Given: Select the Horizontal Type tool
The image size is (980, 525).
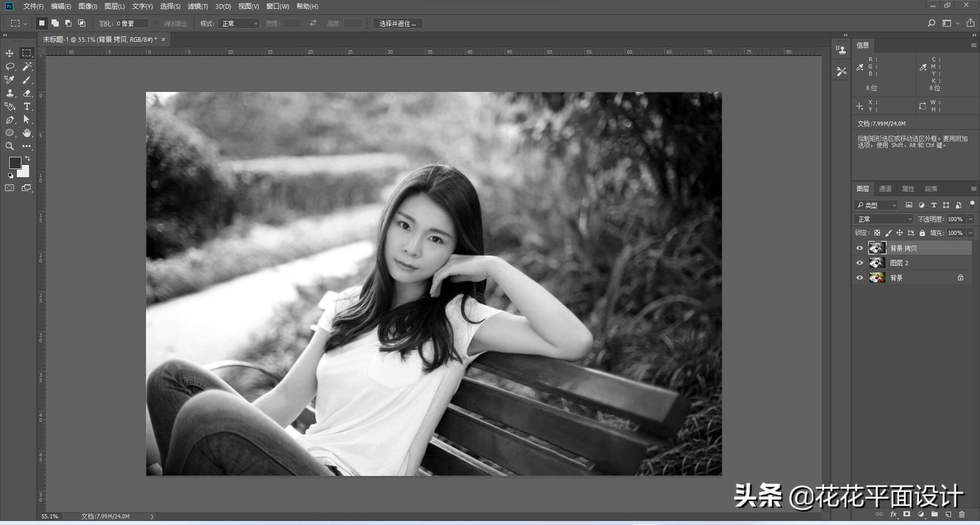Looking at the screenshot, I should pos(27,107).
